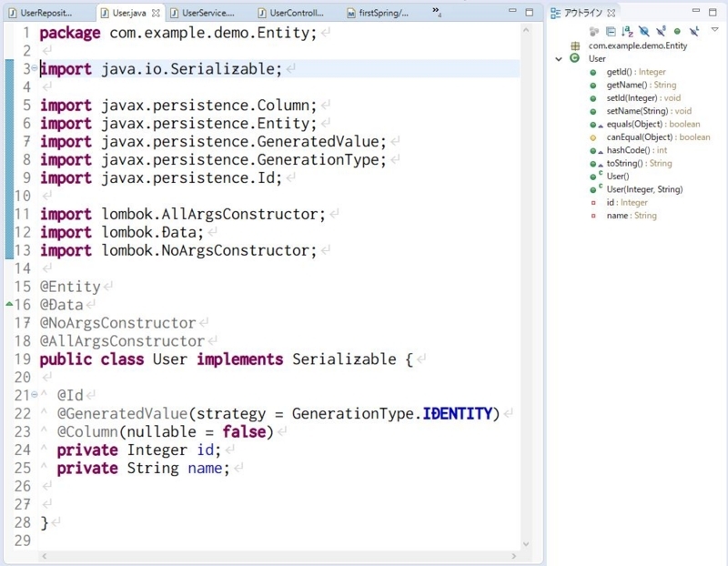The image size is (728, 566).
Task: Jump to getName() in the outline
Action: [642, 85]
